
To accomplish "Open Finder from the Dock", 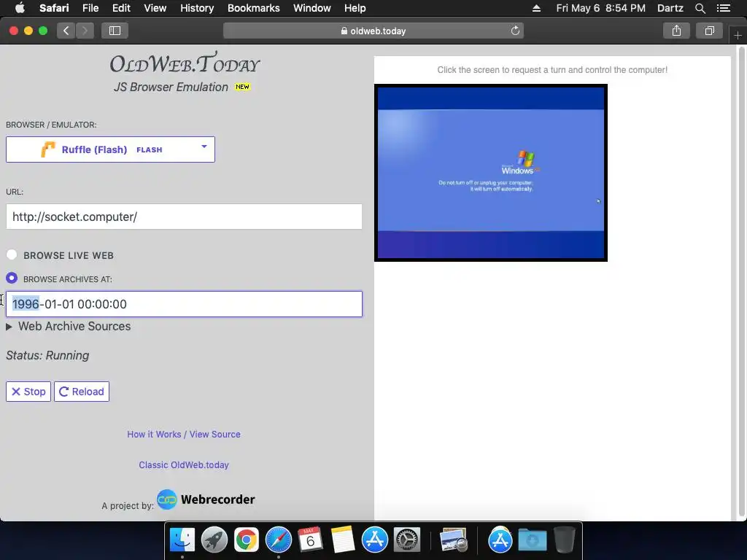I will (x=182, y=540).
